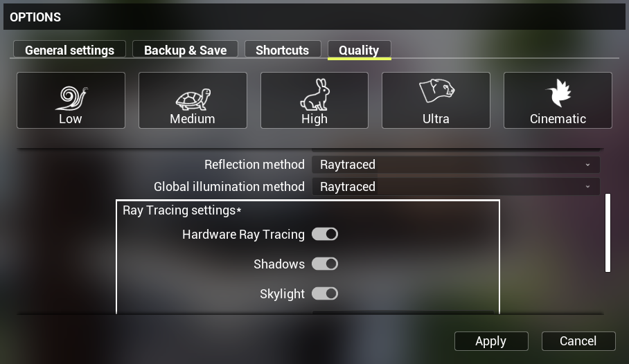Toggle Hardware Ray Tracing switch
This screenshot has height=364, width=629.
tap(325, 234)
